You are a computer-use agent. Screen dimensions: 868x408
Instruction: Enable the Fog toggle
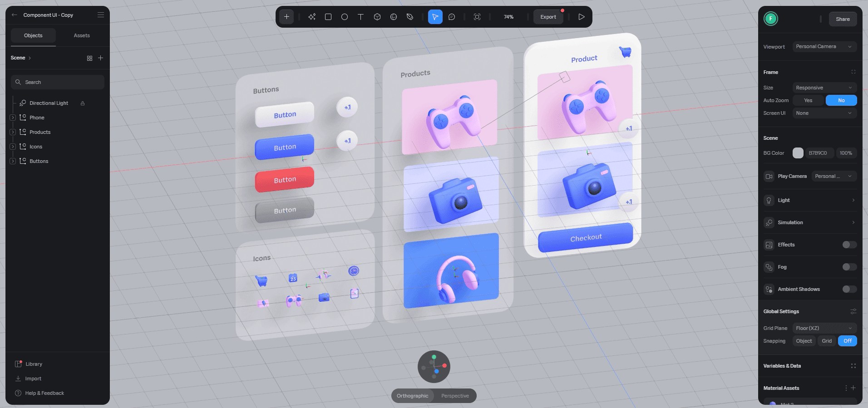[849, 267]
